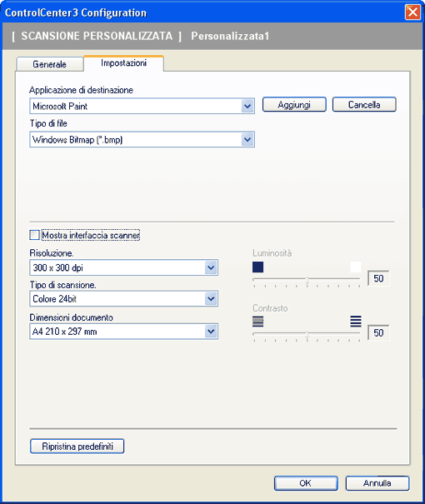Image resolution: width=425 pixels, height=504 pixels.
Task: Confirm settings with the OK button
Action: (x=306, y=483)
